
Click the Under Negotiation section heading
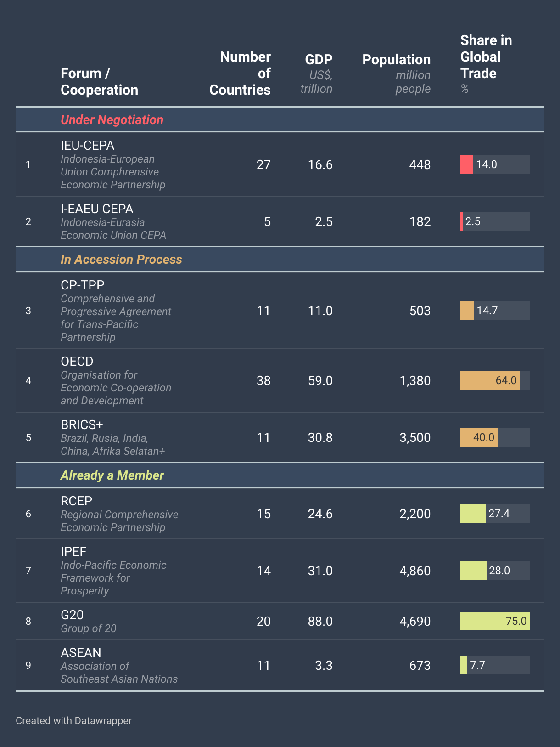112,119
